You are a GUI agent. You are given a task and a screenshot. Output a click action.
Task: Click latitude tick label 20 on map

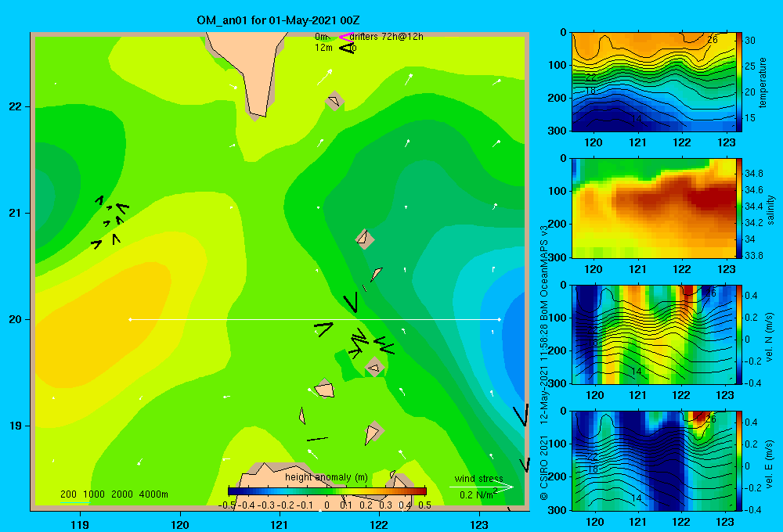(16, 319)
